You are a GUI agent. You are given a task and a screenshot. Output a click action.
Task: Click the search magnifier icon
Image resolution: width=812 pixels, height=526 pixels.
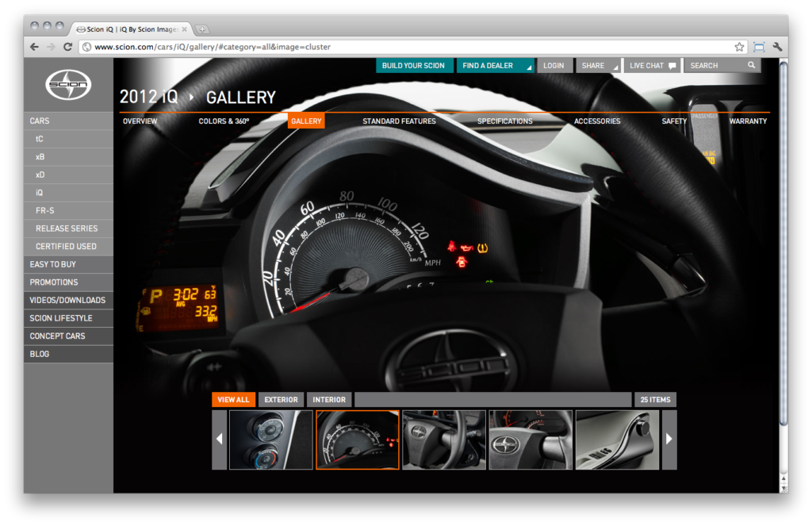pos(752,65)
